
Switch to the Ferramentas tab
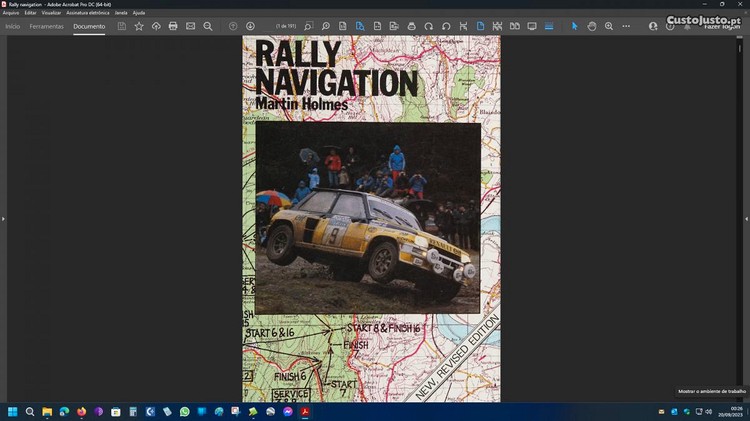pos(46,26)
